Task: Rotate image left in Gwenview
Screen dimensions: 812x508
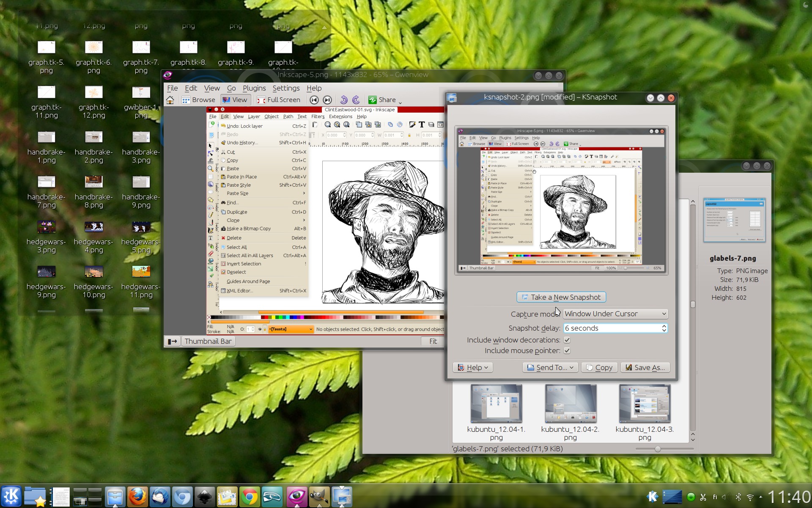Action: [344, 100]
